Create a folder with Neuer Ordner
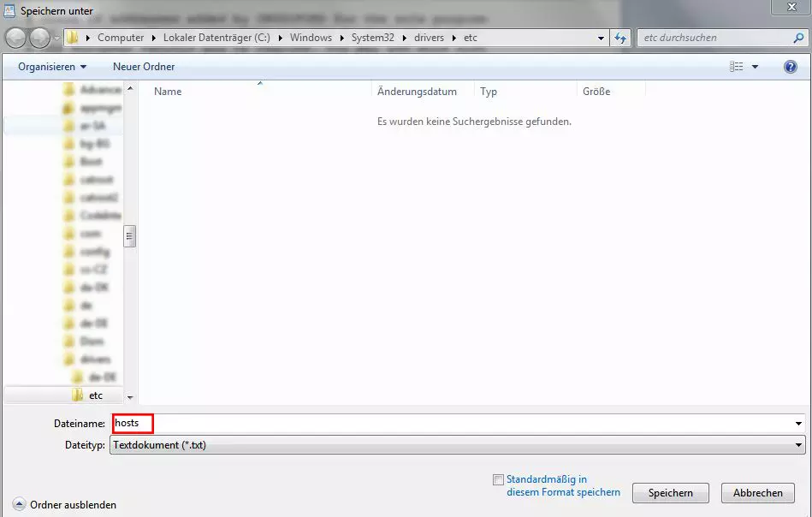This screenshot has height=517, width=812. (x=144, y=67)
